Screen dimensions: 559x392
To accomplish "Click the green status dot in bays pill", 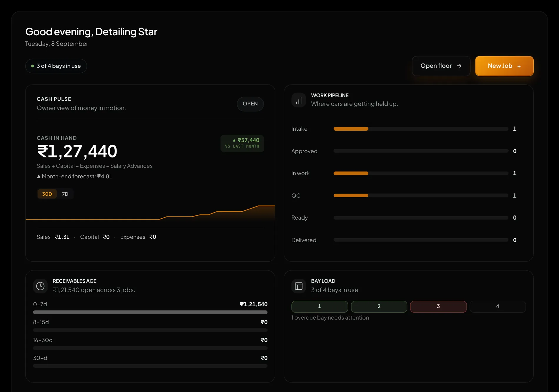I will tap(32, 66).
